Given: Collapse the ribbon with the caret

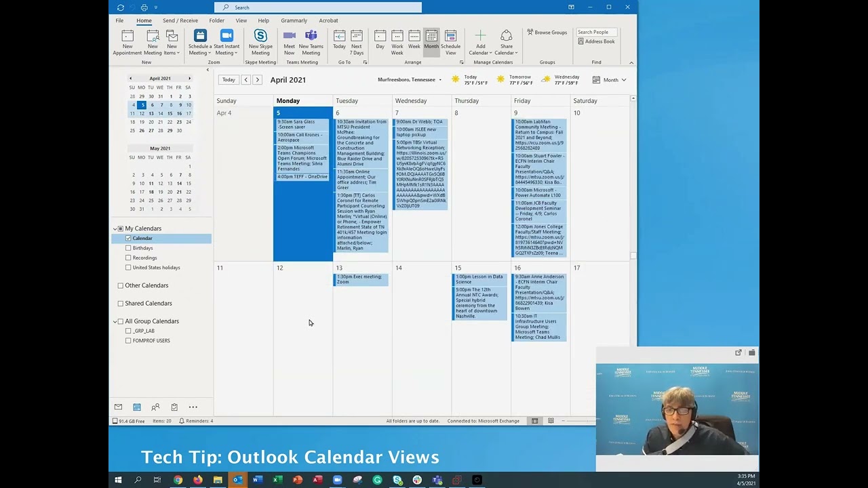Looking at the screenshot, I should pyautogui.click(x=631, y=62).
